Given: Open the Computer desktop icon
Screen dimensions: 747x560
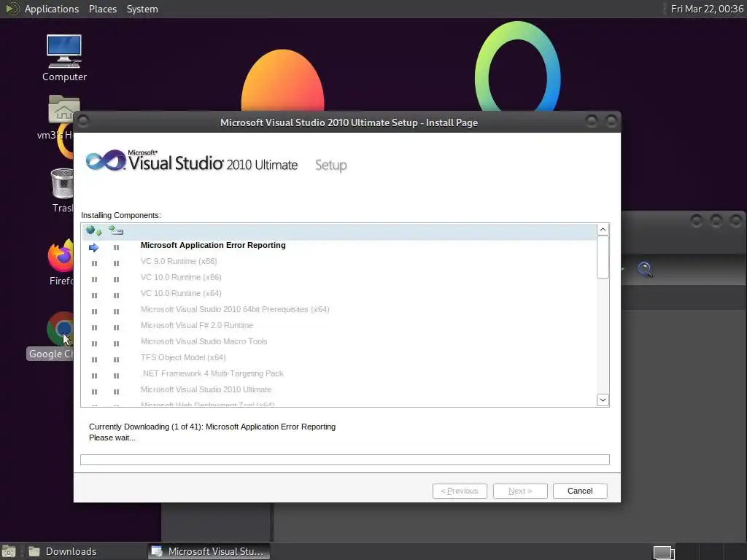Looking at the screenshot, I should click(x=64, y=58).
